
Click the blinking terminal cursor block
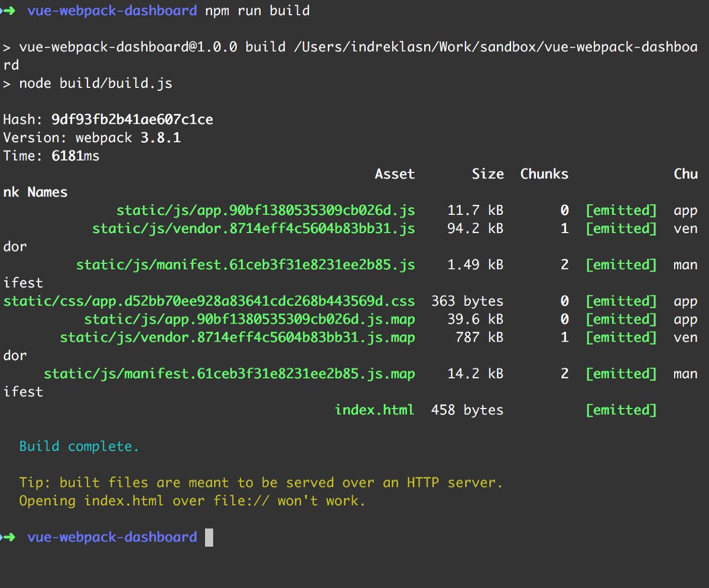click(x=209, y=537)
